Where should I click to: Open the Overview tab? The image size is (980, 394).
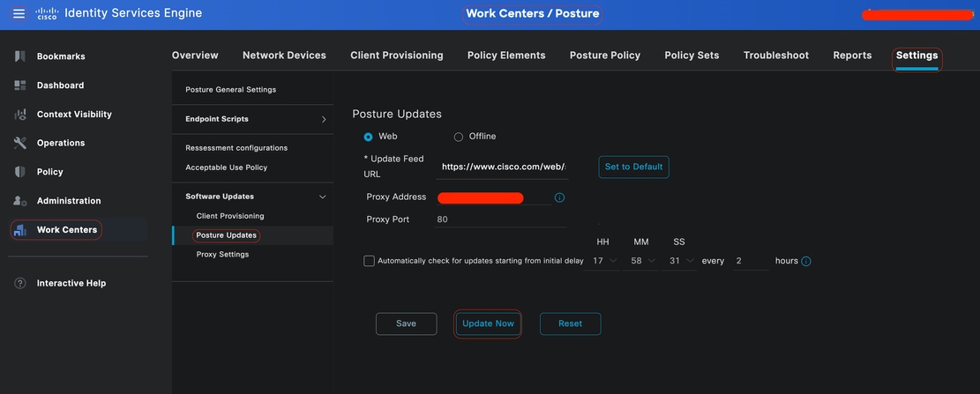[195, 55]
